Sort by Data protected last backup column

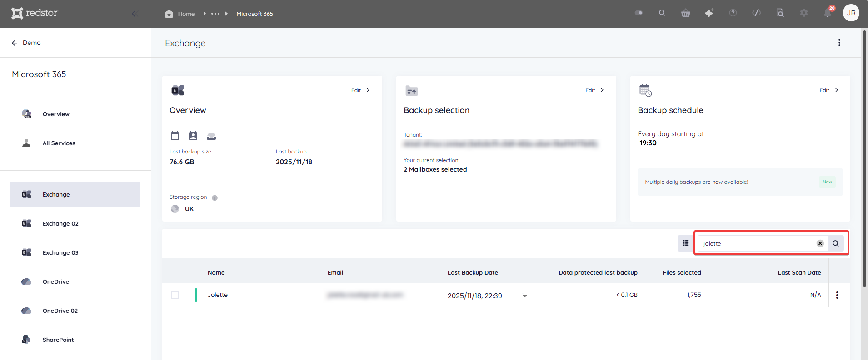click(x=598, y=273)
